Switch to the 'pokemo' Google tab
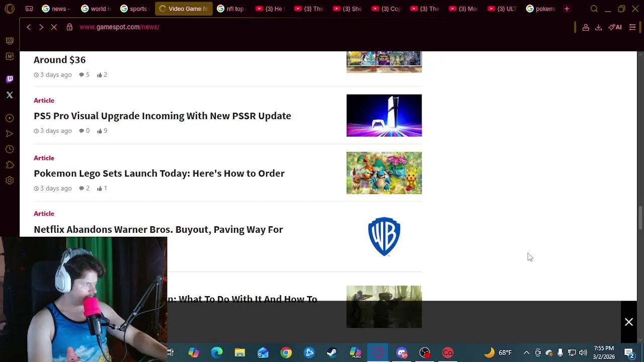644x362 pixels. (x=541, y=9)
